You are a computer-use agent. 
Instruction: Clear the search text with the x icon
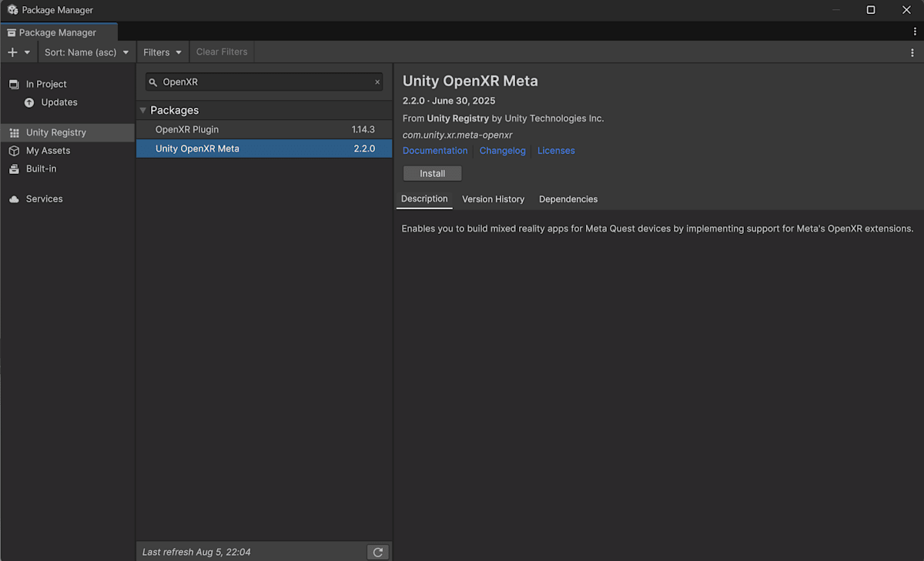(377, 82)
